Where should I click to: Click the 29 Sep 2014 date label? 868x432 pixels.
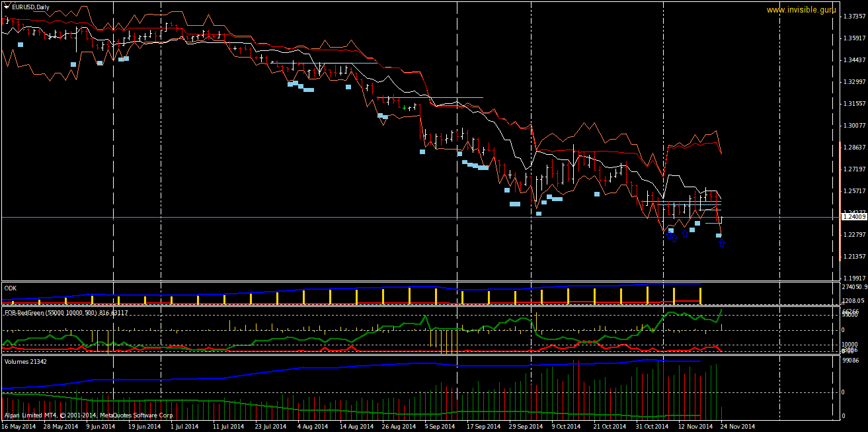pos(526,427)
